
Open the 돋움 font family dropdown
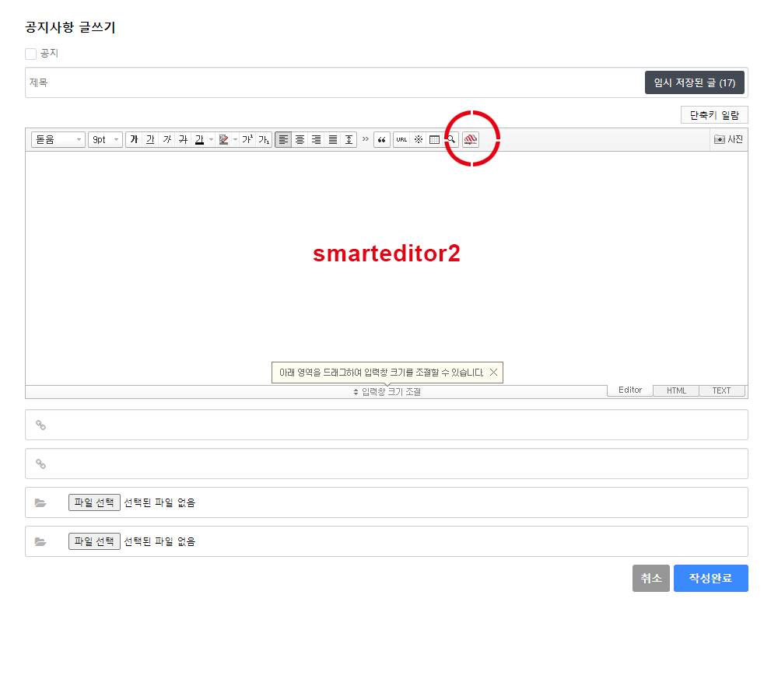(x=58, y=140)
